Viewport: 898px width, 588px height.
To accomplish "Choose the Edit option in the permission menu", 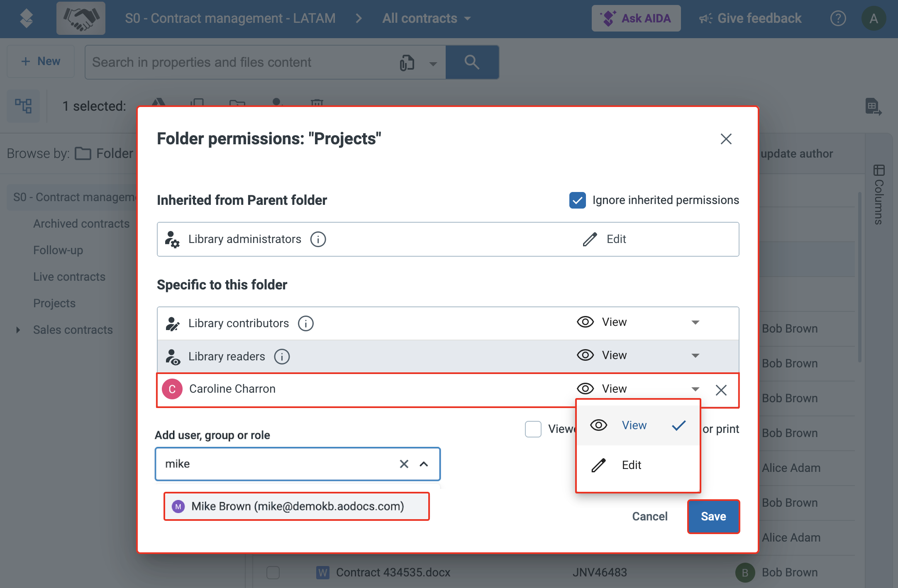I will [x=631, y=465].
